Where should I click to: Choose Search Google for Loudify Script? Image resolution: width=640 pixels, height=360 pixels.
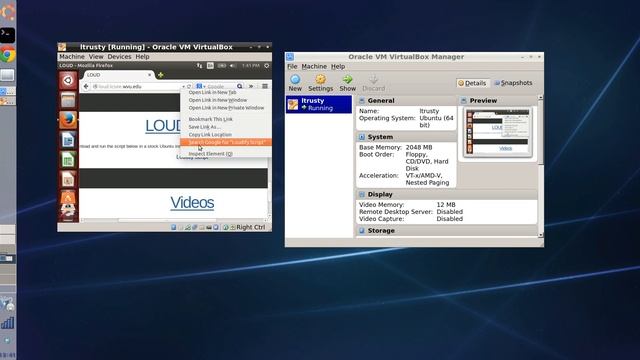tap(226, 142)
